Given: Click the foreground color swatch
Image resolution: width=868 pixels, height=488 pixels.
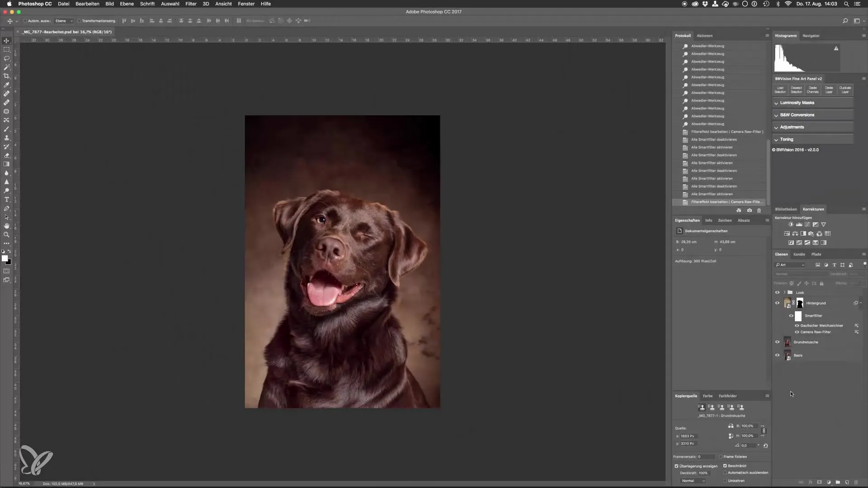Looking at the screenshot, I should pyautogui.click(x=5, y=258).
